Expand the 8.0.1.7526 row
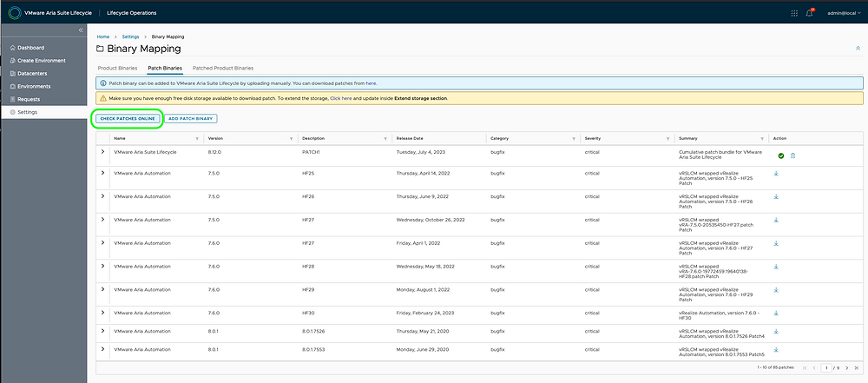 tap(102, 331)
